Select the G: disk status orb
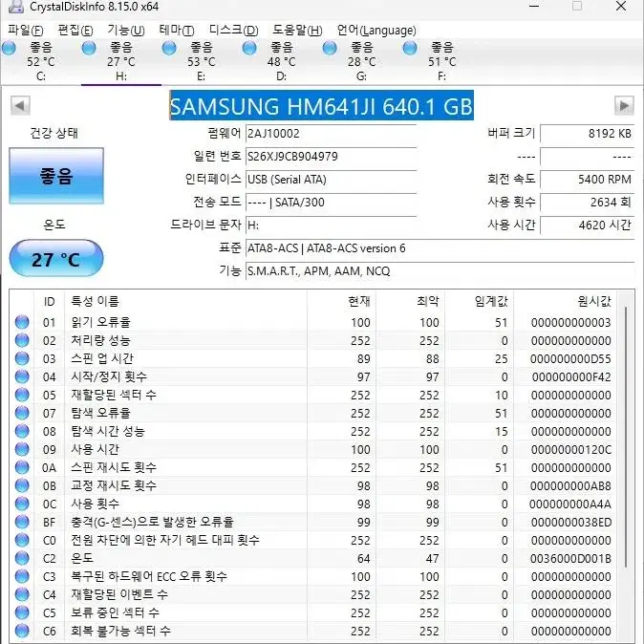The height and width of the screenshot is (644, 644). (x=330, y=48)
